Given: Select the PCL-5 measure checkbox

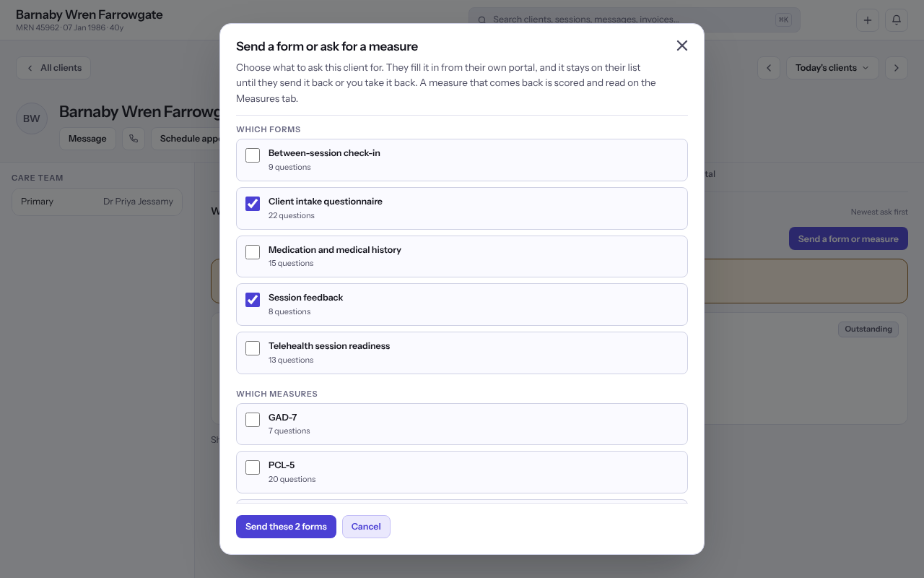Looking at the screenshot, I should 253,467.
